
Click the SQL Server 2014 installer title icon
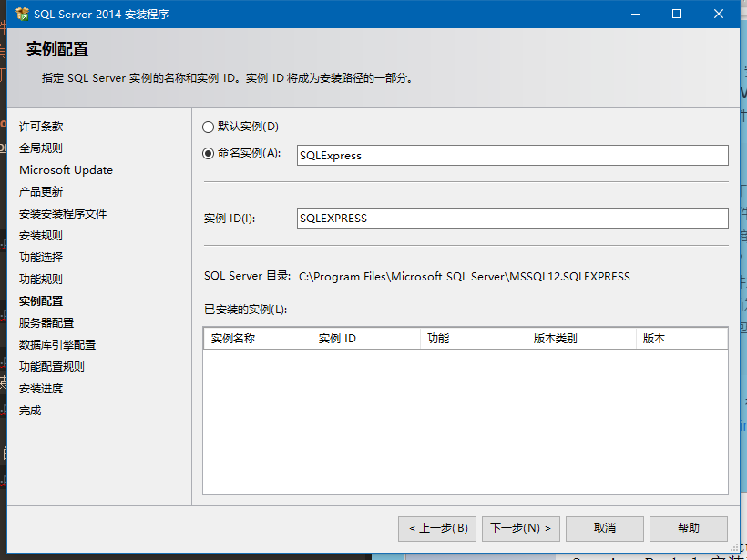[x=22, y=14]
